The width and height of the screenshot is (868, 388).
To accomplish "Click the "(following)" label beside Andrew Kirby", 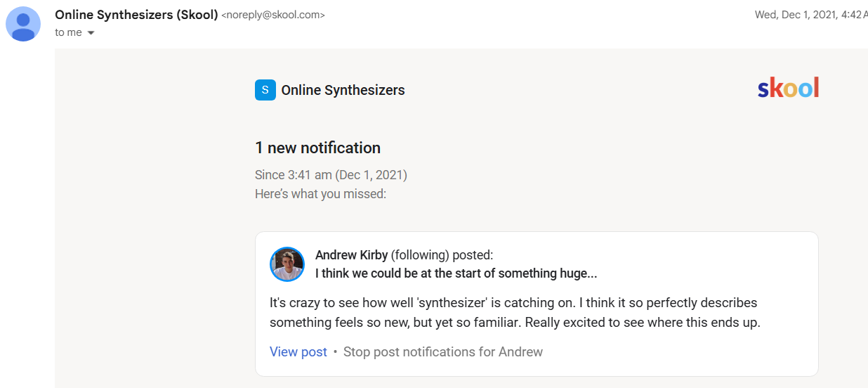I will pos(420,255).
